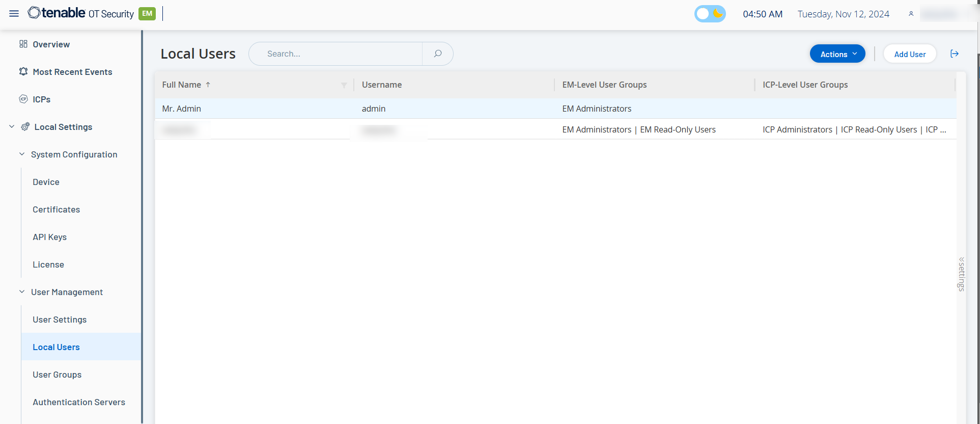Image resolution: width=980 pixels, height=424 pixels.
Task: Click the Tenable OT Security logo
Action: (x=81, y=13)
